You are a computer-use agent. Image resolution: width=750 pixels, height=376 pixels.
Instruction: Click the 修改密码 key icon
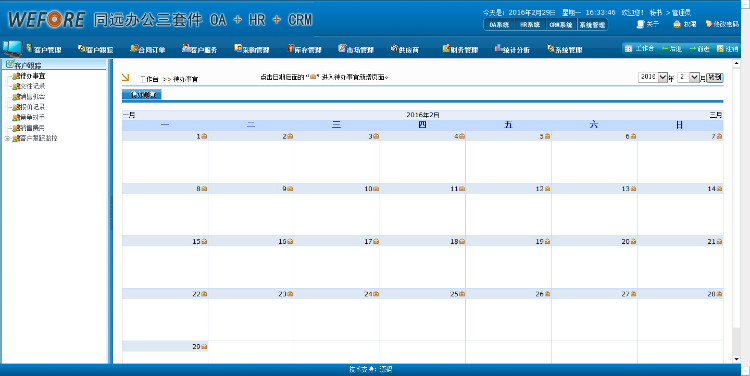709,24
